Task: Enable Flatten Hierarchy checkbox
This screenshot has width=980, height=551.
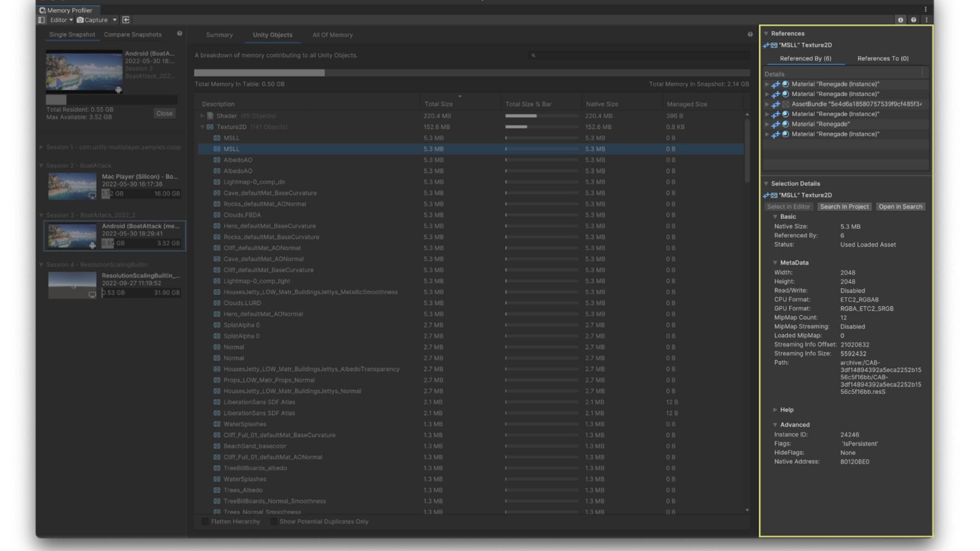Action: pyautogui.click(x=205, y=522)
